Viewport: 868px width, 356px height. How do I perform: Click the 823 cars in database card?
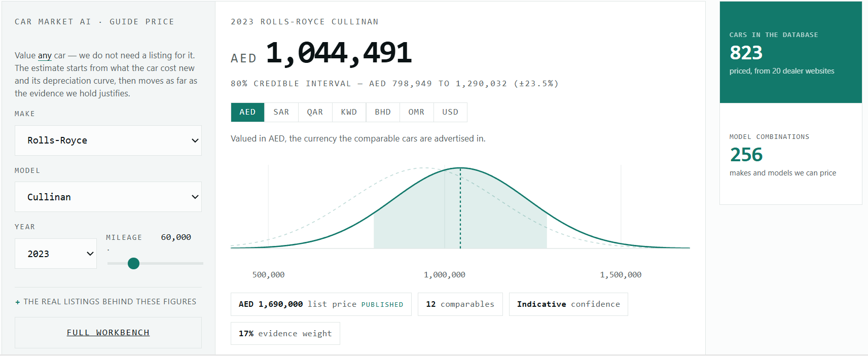791,52
